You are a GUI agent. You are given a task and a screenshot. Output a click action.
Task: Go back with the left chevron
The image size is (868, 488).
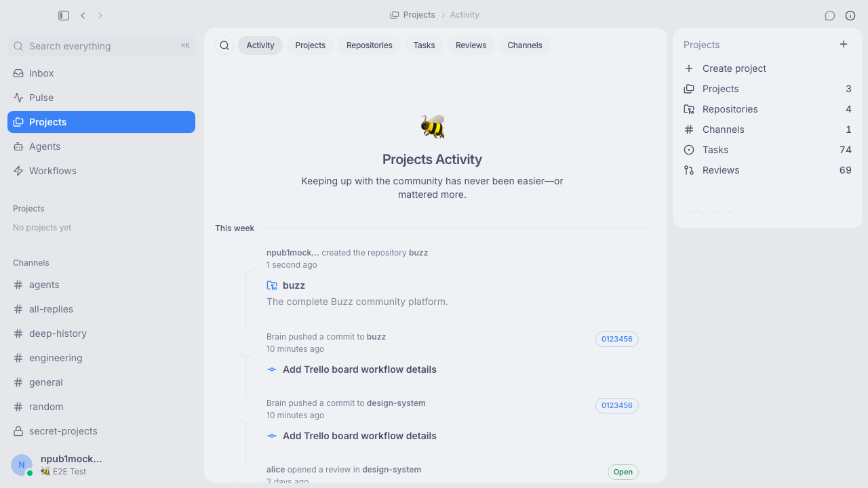[83, 15]
